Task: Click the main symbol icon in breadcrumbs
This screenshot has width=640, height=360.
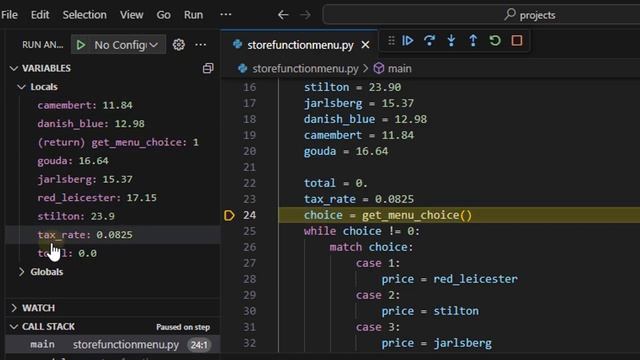Action: point(379,68)
